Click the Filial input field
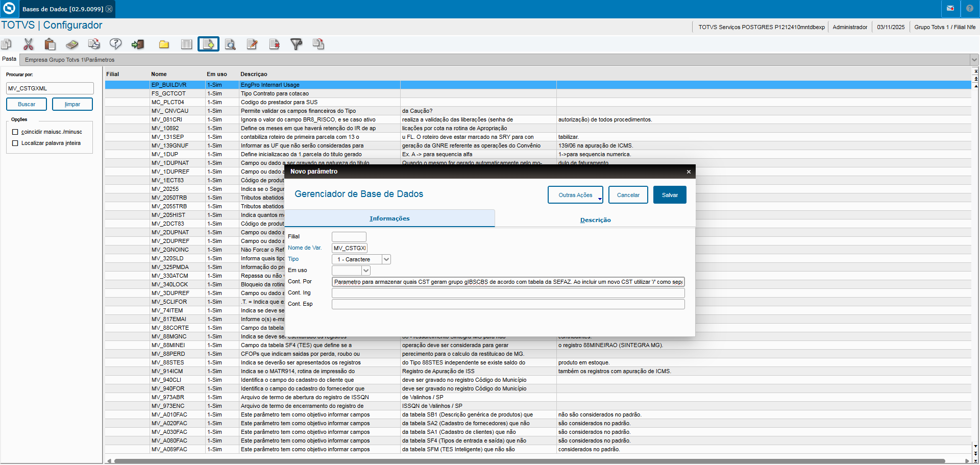Image resolution: width=980 pixels, height=465 pixels. [349, 237]
